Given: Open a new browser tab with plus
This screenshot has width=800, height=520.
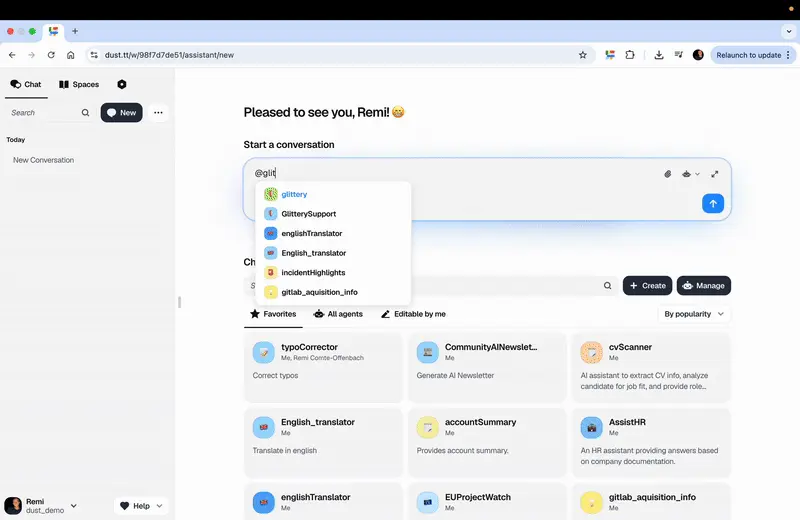Looking at the screenshot, I should coord(75,31).
